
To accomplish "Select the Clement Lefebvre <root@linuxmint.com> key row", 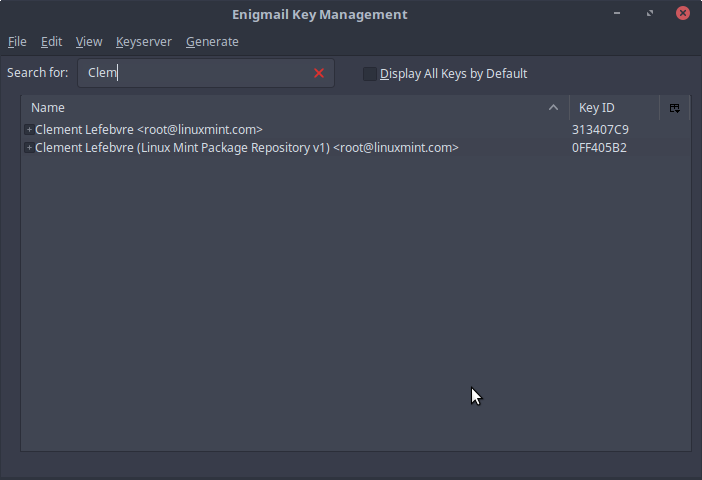I will coord(149,130).
